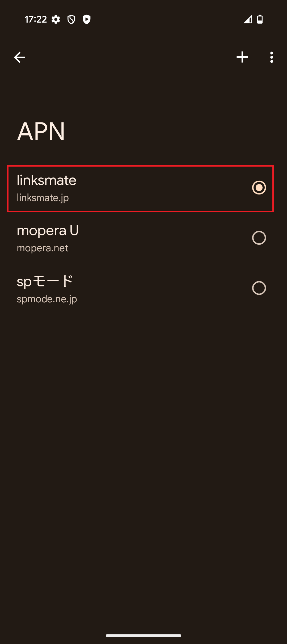Tap the linksmate.jp address text
Viewport: 287px width, 644px height.
[x=43, y=198]
